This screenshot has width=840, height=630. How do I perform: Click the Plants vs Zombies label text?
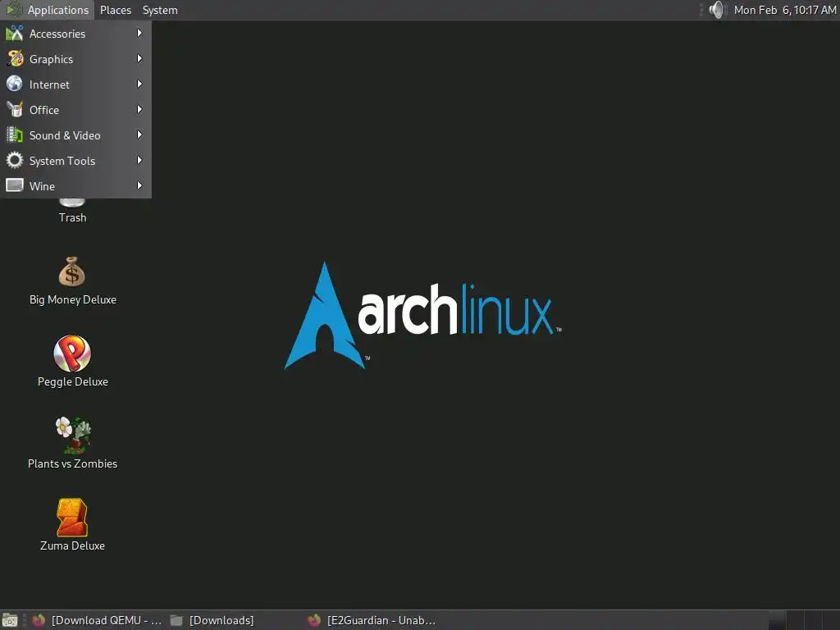point(72,463)
